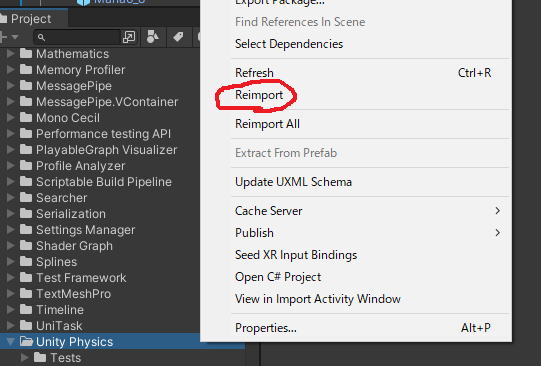Click the Shader Graph folder icon
This screenshot has height=366, width=541.
[x=26, y=245]
